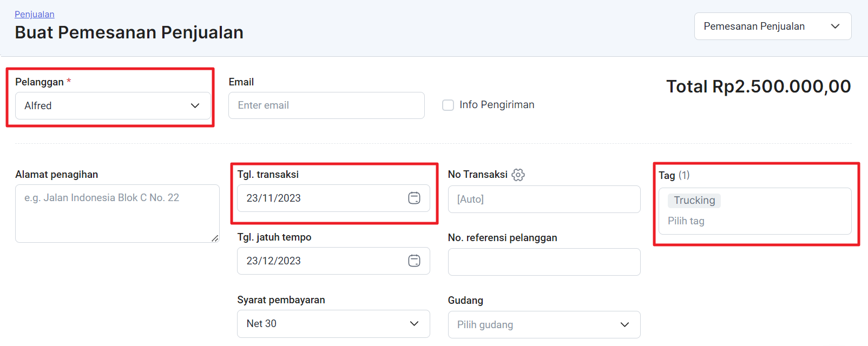Click the Tgl. transaksi date value 23/11/2023
This screenshot has width=868, height=346.
pyautogui.click(x=274, y=198)
